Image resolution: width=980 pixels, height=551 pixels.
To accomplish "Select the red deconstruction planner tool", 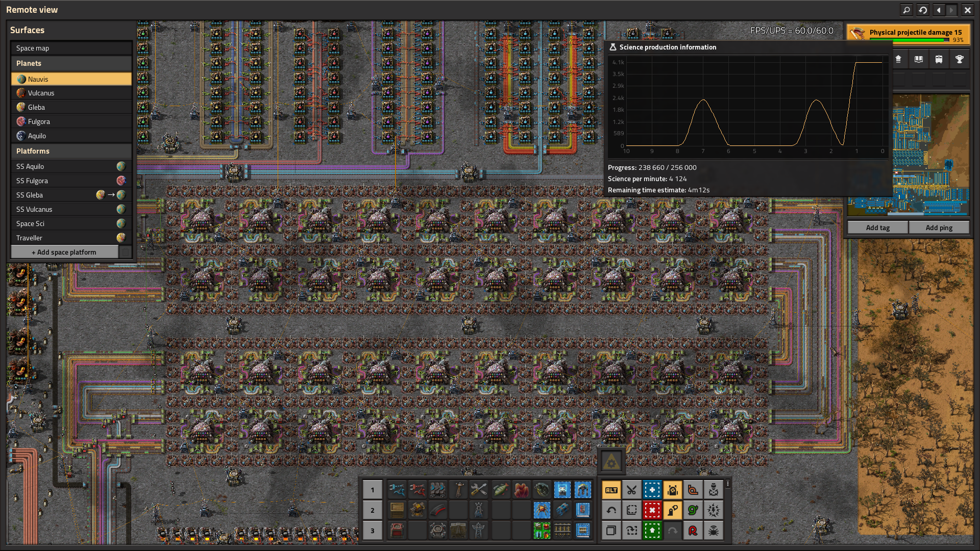I will coord(652,510).
